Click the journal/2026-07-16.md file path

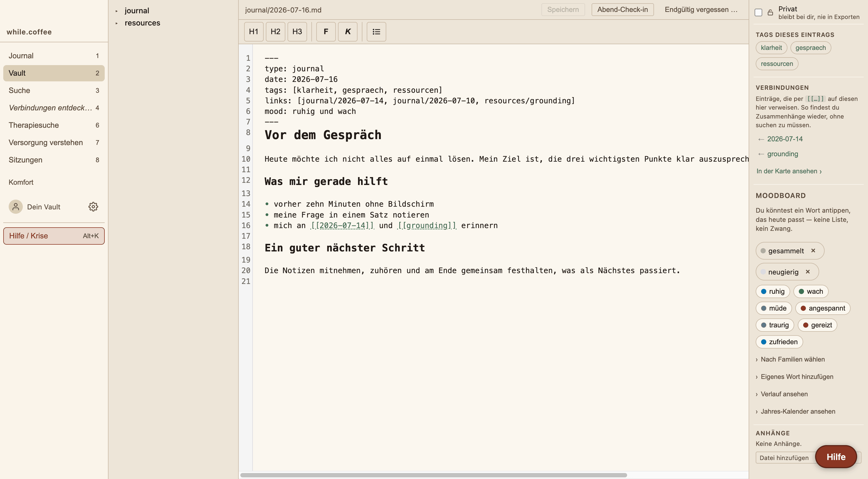tap(283, 10)
